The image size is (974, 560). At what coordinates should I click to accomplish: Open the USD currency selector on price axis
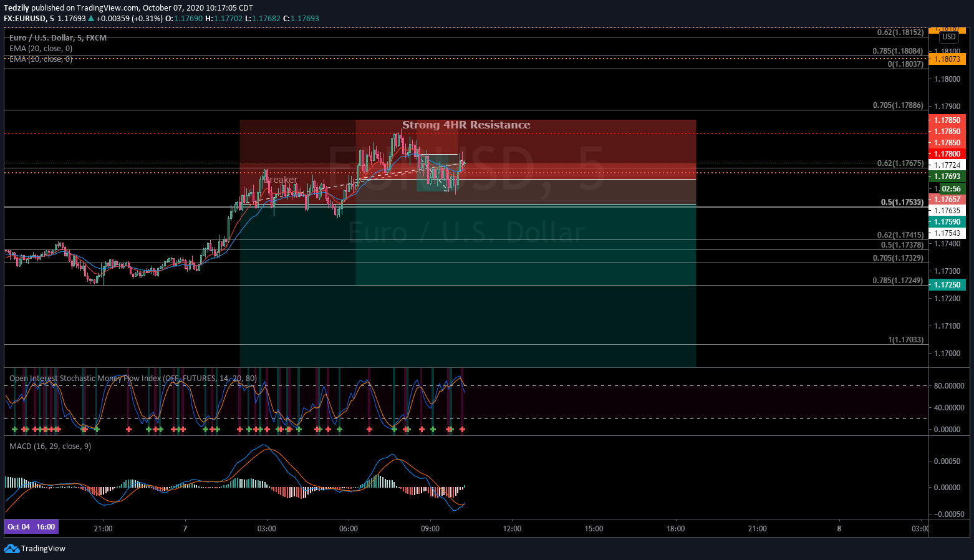[948, 37]
